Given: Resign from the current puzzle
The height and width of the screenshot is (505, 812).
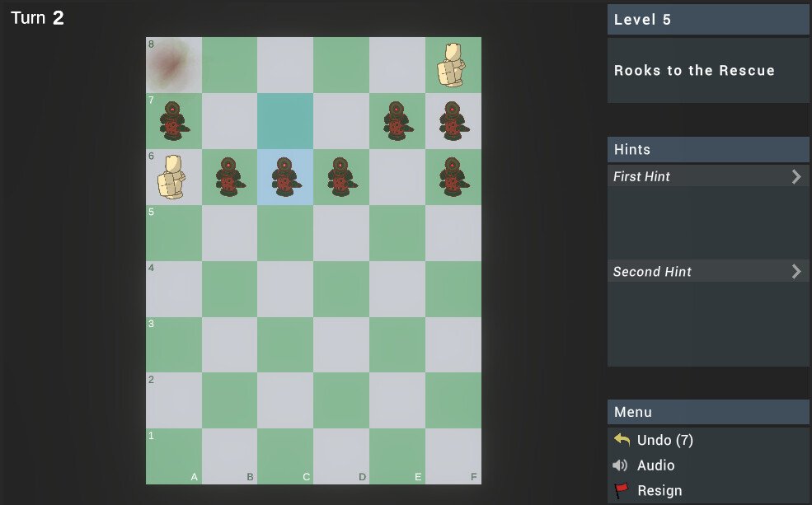Looking at the screenshot, I should tap(659, 490).
